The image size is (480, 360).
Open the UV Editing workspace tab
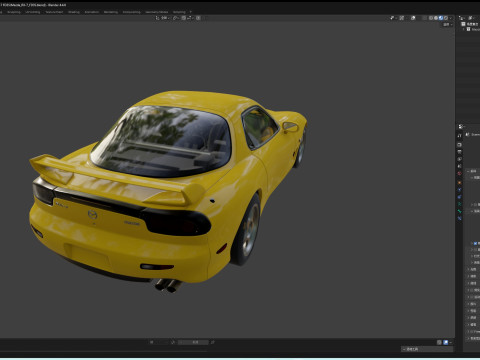[x=33, y=12]
